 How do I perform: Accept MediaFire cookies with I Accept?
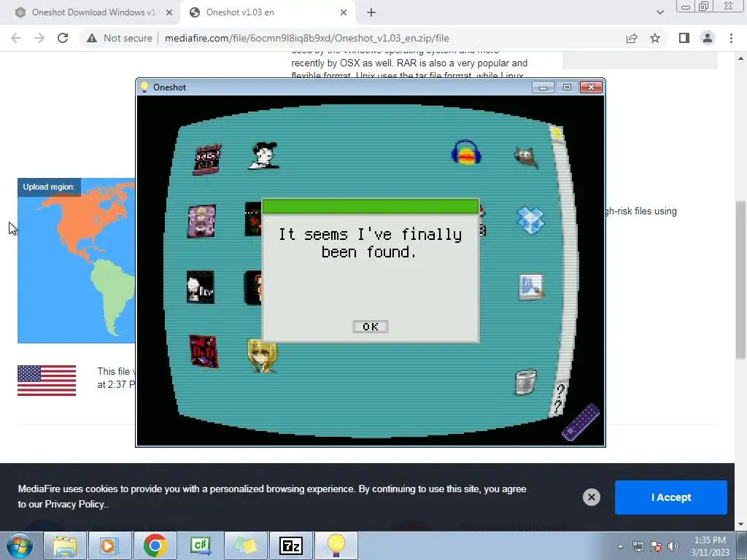tap(671, 497)
